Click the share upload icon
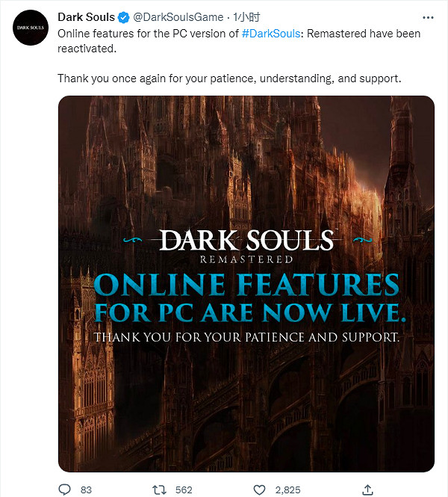This screenshot has width=448, height=497. [367, 490]
